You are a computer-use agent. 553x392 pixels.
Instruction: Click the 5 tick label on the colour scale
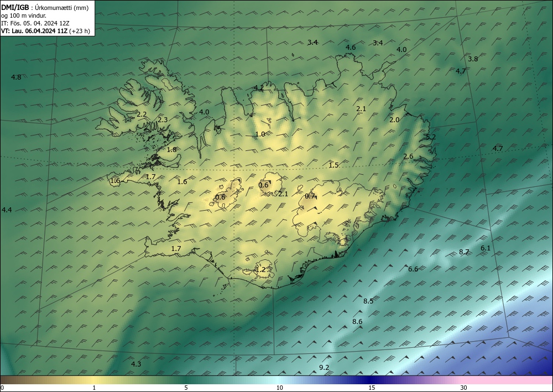pyautogui.click(x=186, y=388)
